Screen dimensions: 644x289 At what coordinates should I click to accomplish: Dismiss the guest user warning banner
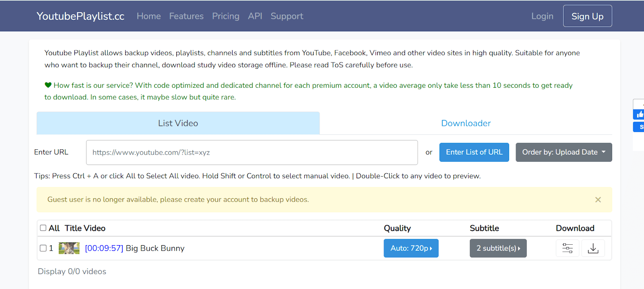pos(598,200)
